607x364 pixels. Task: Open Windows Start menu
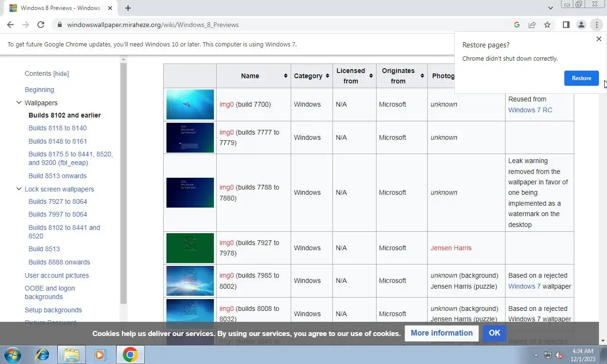12,355
